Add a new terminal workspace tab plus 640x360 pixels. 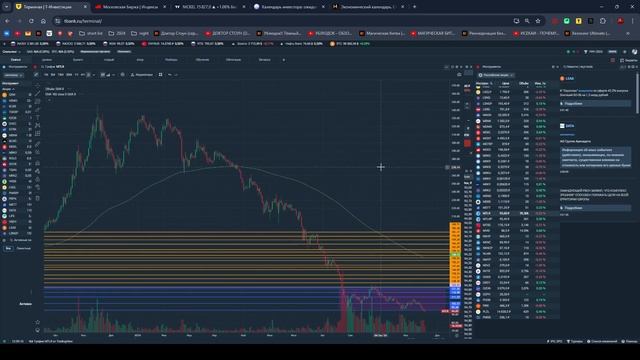click(x=284, y=60)
